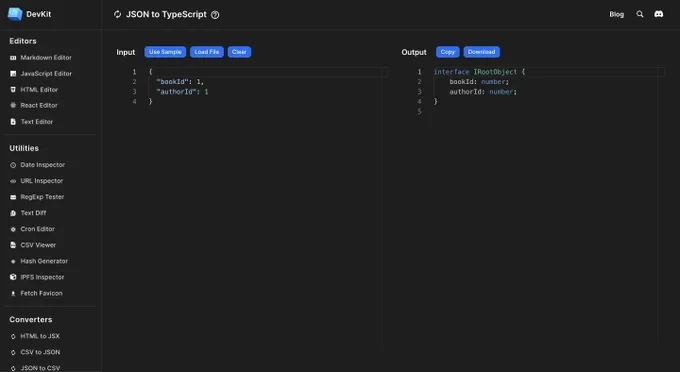This screenshot has width=680, height=372.
Task: Click the React Editor icon
Action: click(13, 105)
